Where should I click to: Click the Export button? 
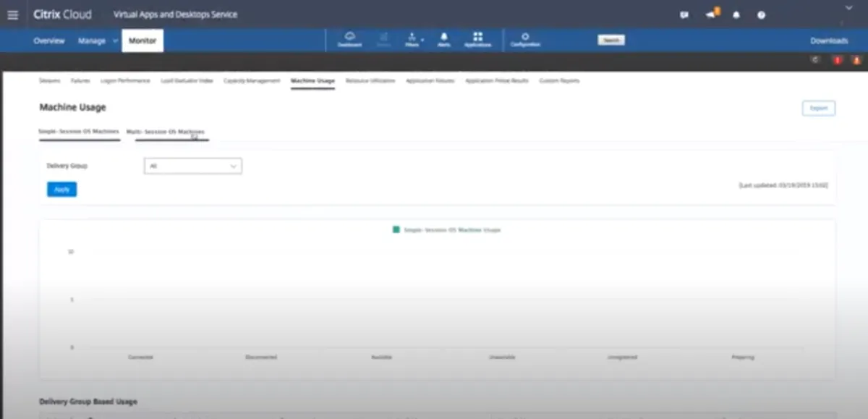click(819, 108)
